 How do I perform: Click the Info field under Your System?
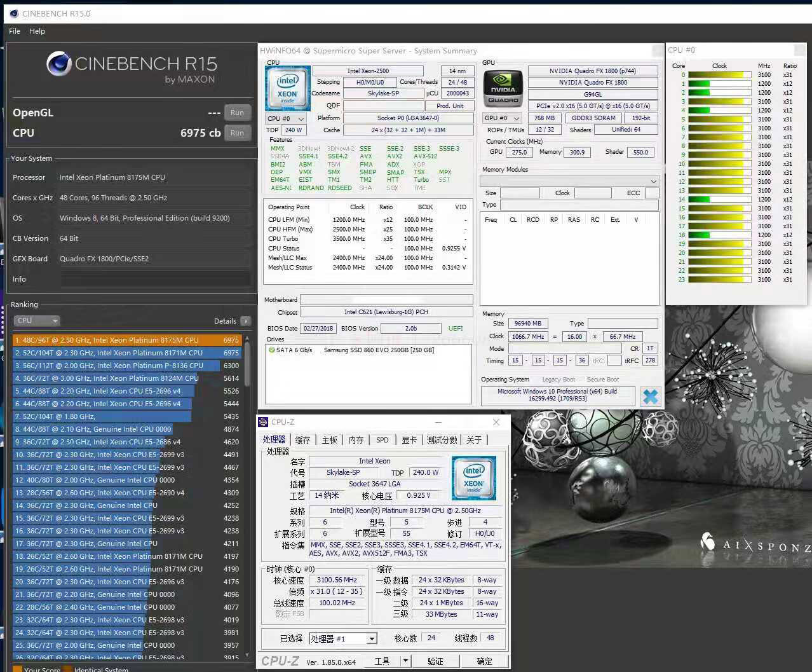point(155,279)
